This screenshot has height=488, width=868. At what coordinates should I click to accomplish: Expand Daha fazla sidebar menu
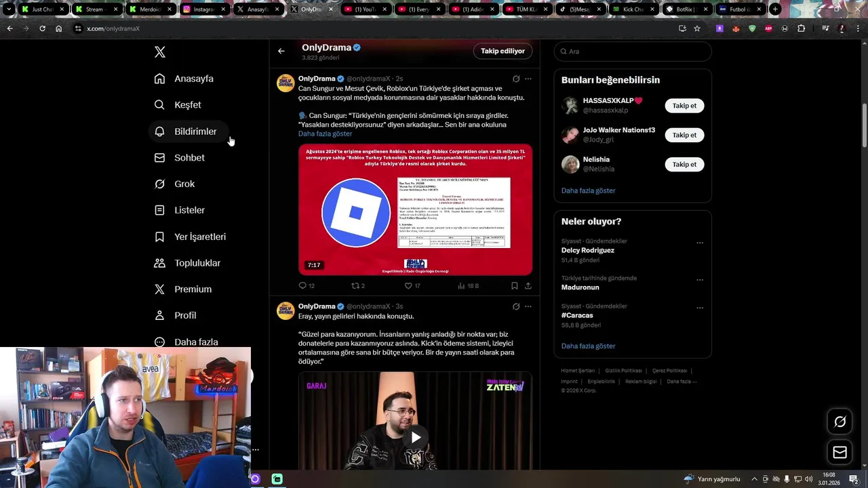click(x=186, y=342)
